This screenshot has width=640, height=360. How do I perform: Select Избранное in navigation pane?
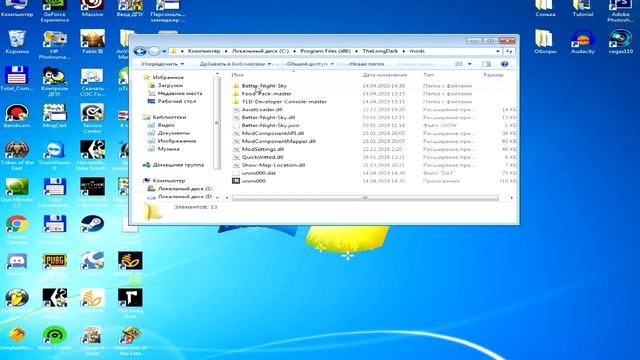[168, 77]
